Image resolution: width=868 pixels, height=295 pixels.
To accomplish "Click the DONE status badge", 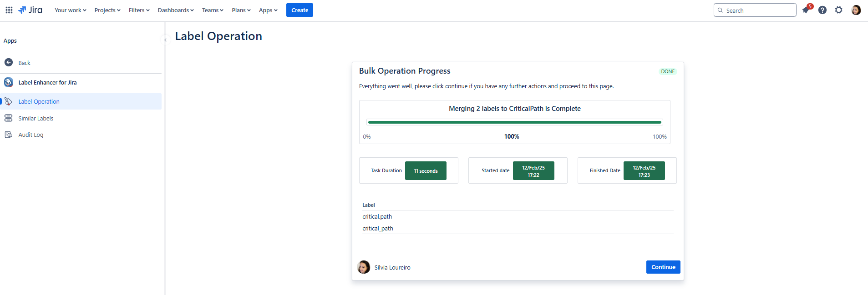I will (668, 71).
